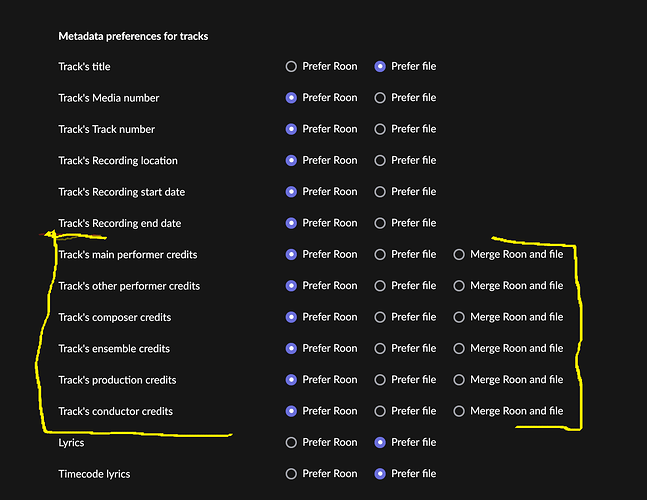
Task: Select Prefer file for Track's Recording start date
Action: click(380, 192)
